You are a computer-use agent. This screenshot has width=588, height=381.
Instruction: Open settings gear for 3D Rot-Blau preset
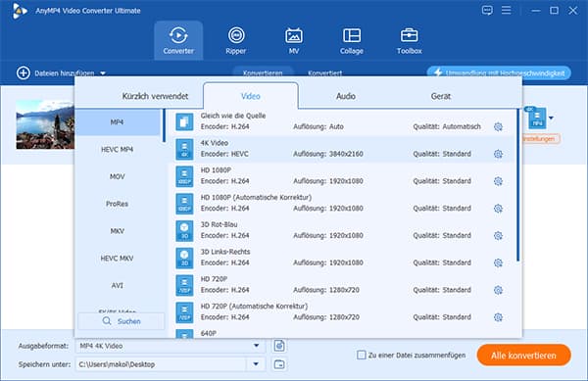click(498, 235)
